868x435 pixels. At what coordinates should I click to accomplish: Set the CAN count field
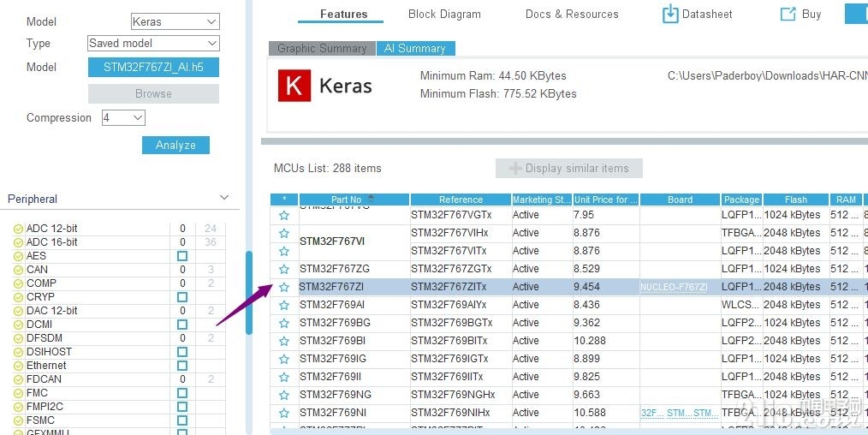182,270
